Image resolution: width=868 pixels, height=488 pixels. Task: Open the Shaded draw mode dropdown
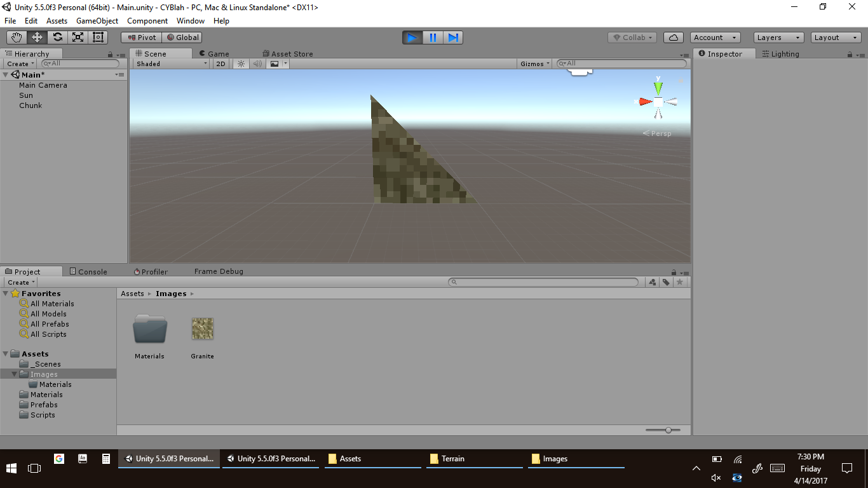172,64
